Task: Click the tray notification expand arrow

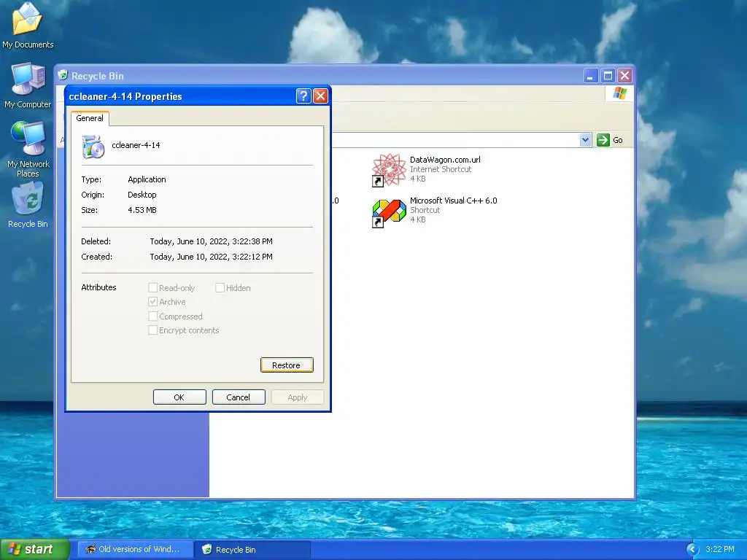Action: (692, 549)
